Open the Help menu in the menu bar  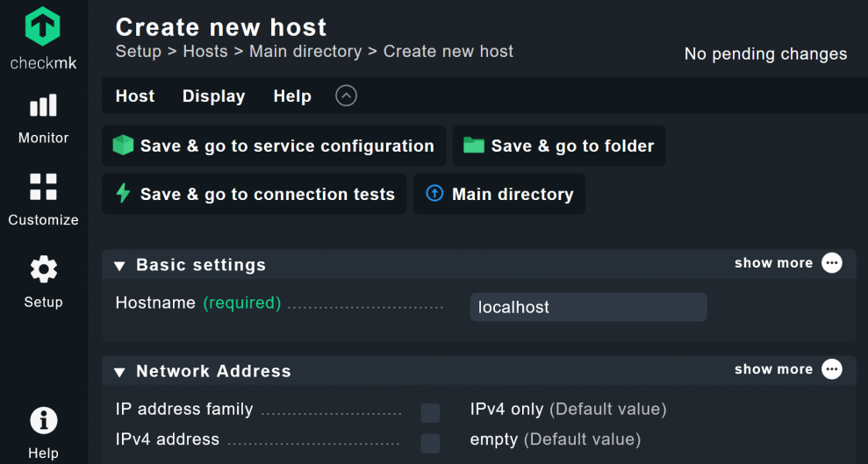(292, 96)
